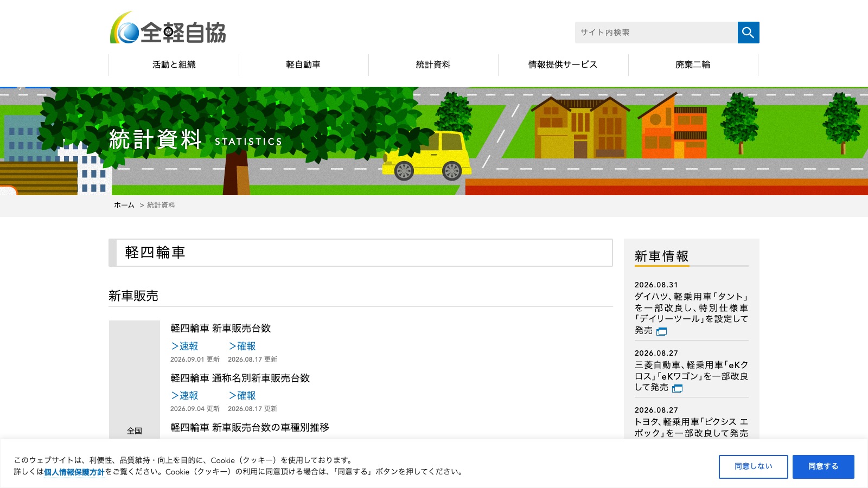Open external link icon after タント news

661,331
